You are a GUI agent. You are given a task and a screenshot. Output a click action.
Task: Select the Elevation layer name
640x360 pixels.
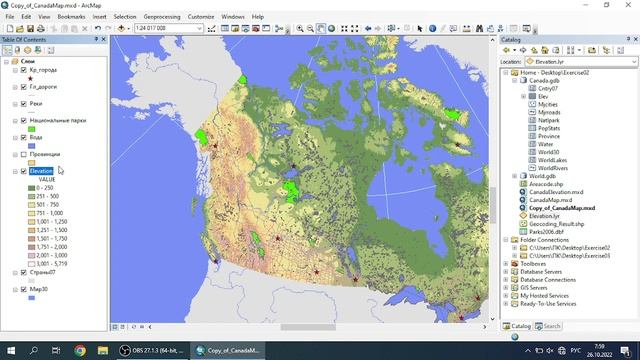coord(41,171)
